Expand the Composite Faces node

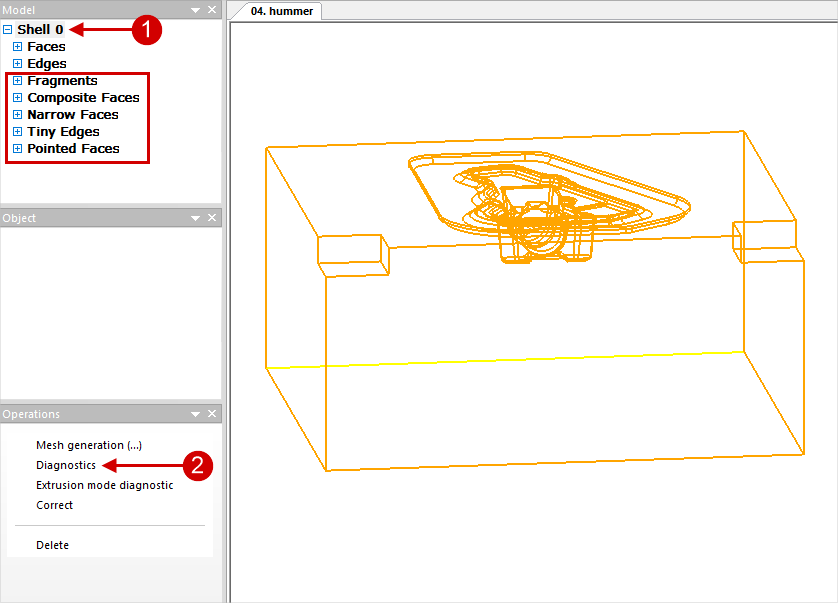pyautogui.click(x=17, y=98)
